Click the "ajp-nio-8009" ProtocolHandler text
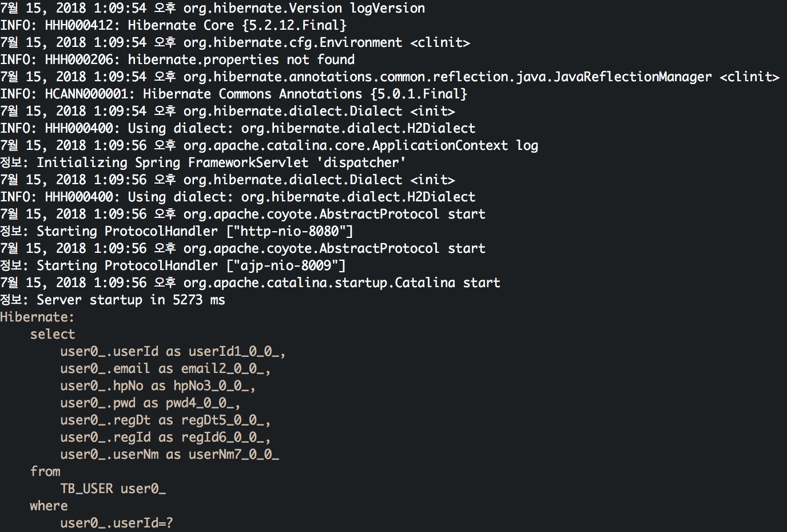 286,266
